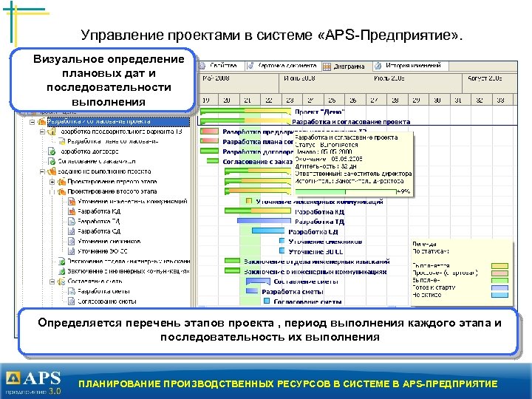Collapse Задание на выполнение проекта node

click(x=42, y=171)
